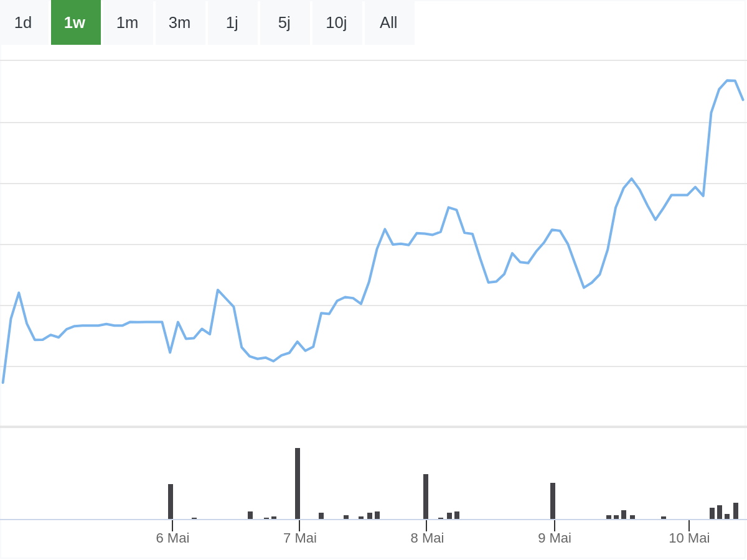Switch to the 1w range tab

point(75,22)
